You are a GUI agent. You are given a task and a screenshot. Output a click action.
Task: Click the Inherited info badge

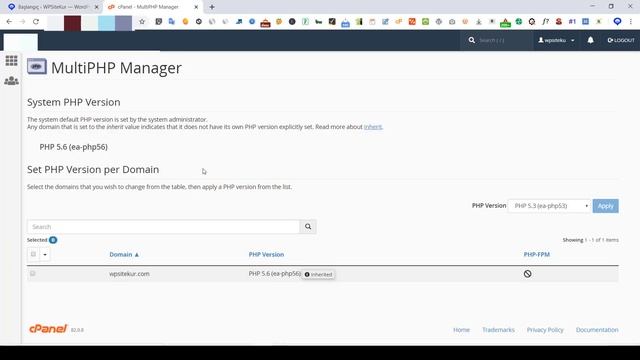coord(318,274)
